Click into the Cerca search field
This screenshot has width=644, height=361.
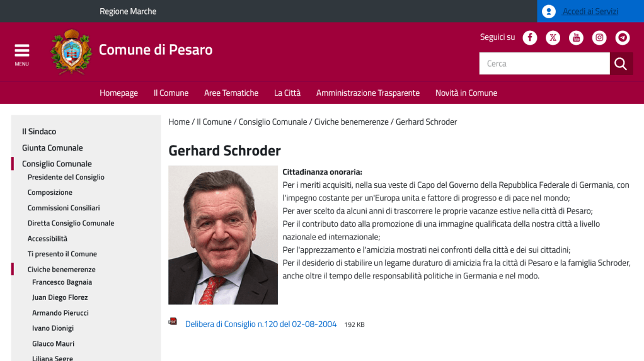(x=544, y=64)
